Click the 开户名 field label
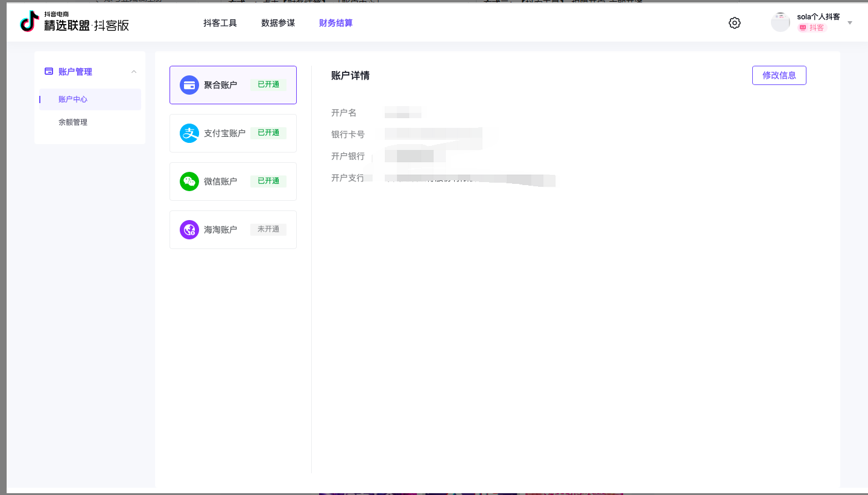This screenshot has width=868, height=495. [344, 113]
